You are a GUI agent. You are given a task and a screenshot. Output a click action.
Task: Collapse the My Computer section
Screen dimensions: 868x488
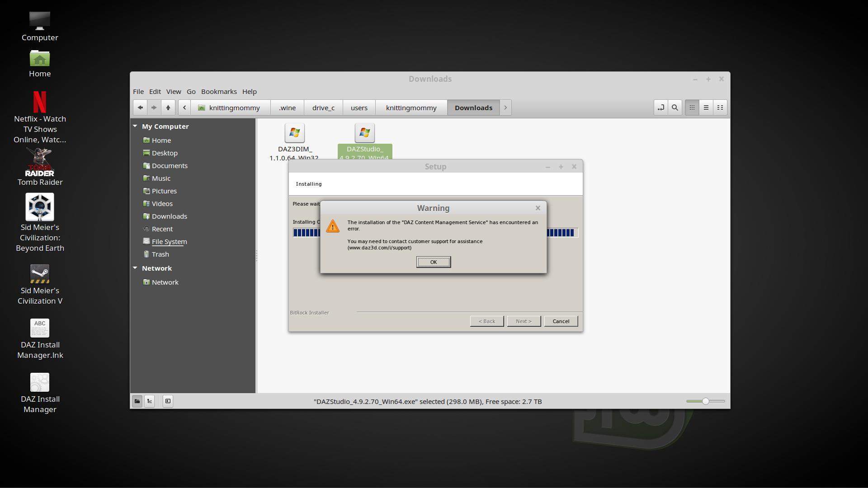[135, 127]
